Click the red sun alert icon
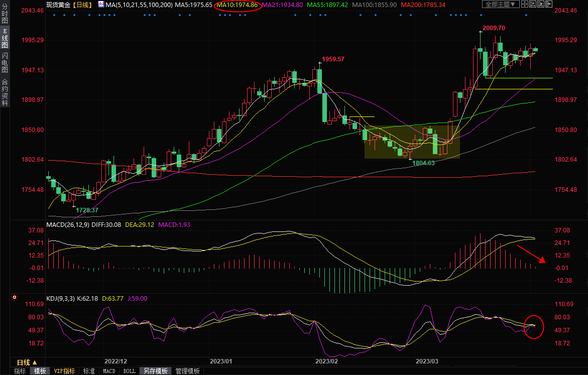The height and width of the screenshot is (375, 588). coord(14,298)
